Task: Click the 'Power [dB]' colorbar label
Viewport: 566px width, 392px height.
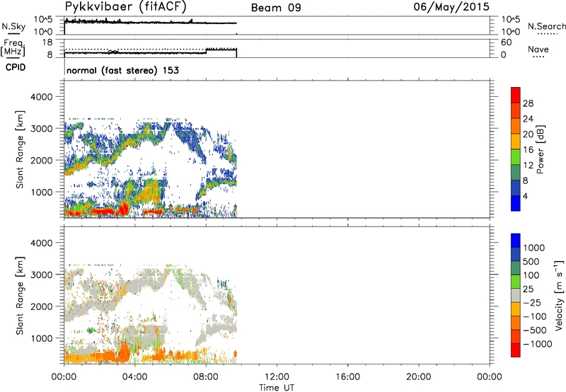Action: (540, 149)
